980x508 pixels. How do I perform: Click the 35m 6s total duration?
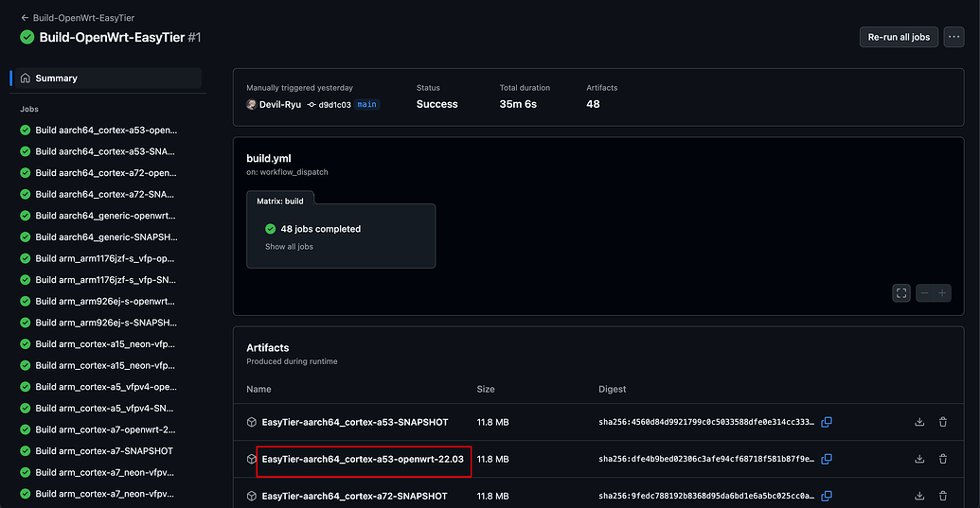coord(518,104)
